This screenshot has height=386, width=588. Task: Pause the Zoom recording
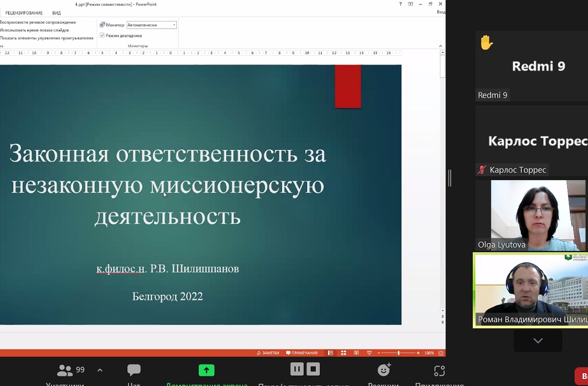coord(297,369)
